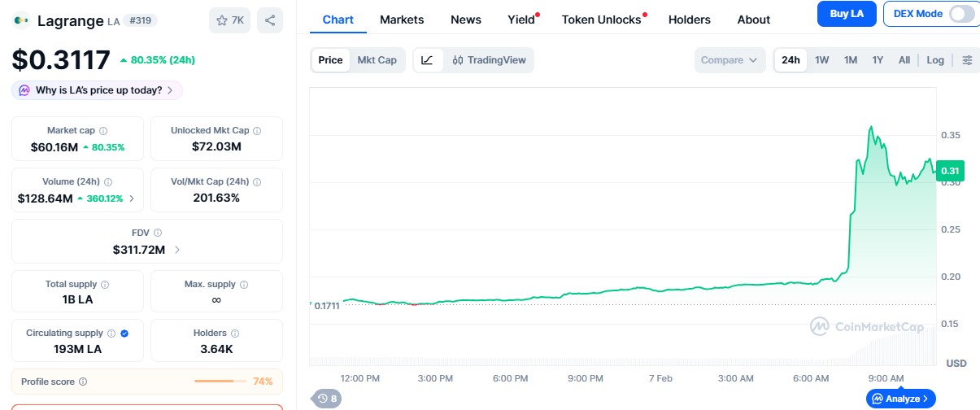This screenshot has height=410, width=980.
Task: Select the 1M time range
Action: pos(851,60)
